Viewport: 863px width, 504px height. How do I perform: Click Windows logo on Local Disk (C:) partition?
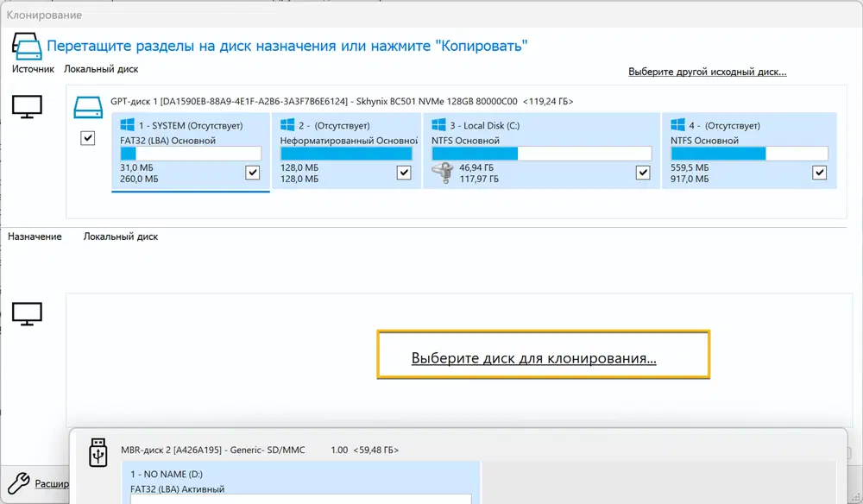[439, 125]
